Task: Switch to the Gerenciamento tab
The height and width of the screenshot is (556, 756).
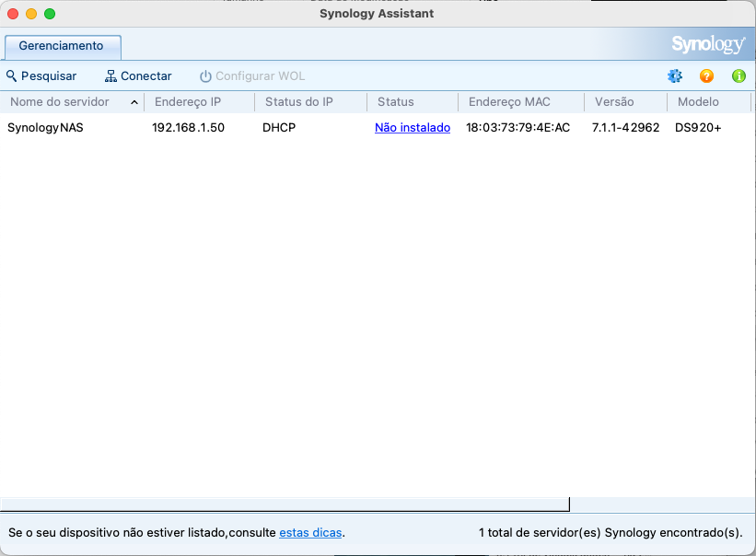Action: click(x=62, y=45)
